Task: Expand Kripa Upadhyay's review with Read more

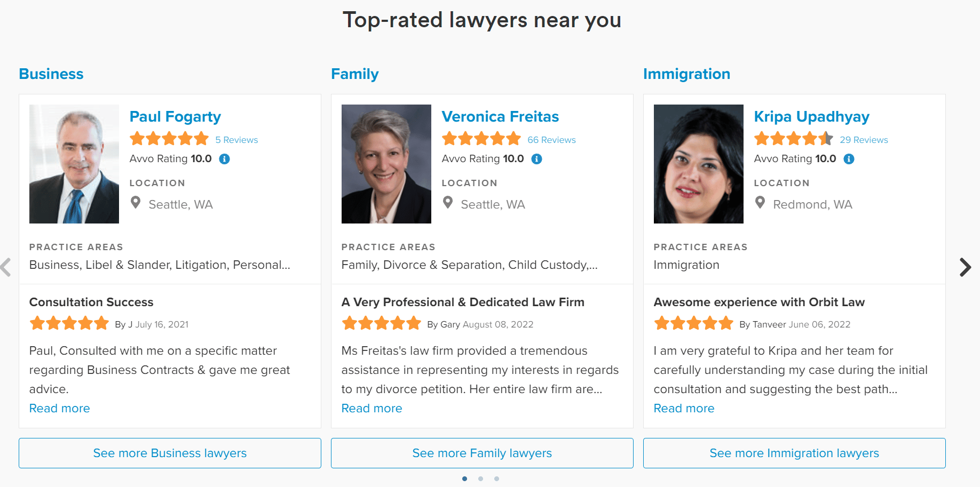Action: tap(684, 409)
